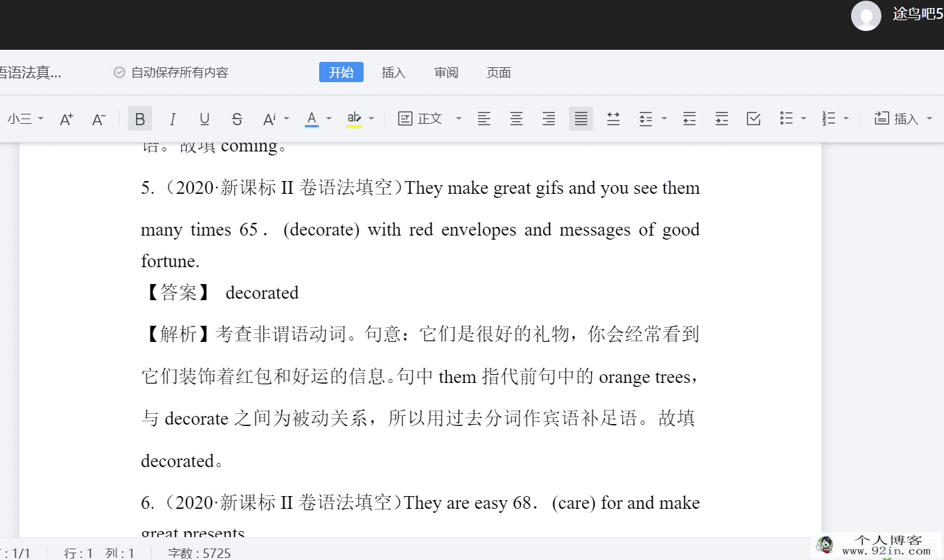
Task: Click the superscript/subscript A icon
Action: click(x=269, y=119)
